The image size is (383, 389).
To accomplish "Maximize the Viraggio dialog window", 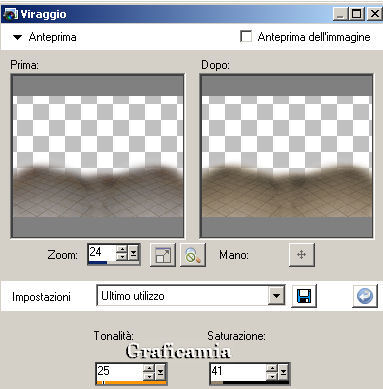I will (x=357, y=14).
